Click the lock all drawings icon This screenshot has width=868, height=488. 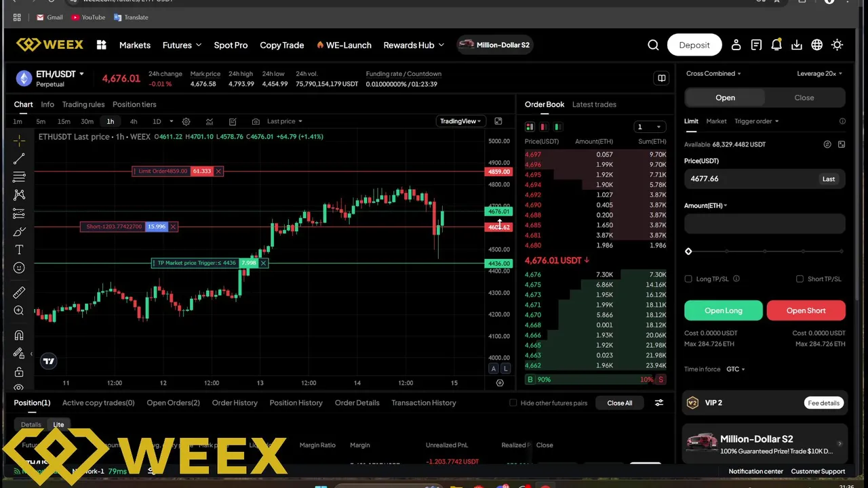tap(19, 371)
